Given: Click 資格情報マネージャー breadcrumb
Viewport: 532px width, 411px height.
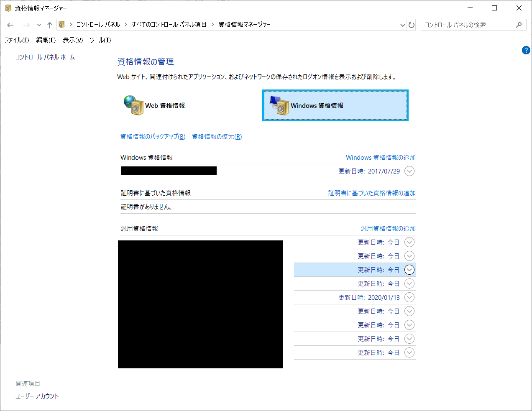Looking at the screenshot, I should pos(244,25).
